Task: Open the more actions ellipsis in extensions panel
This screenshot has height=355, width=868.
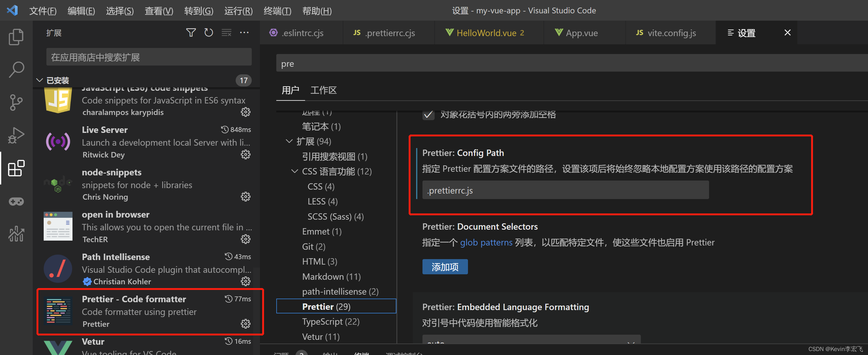Action: (x=244, y=33)
